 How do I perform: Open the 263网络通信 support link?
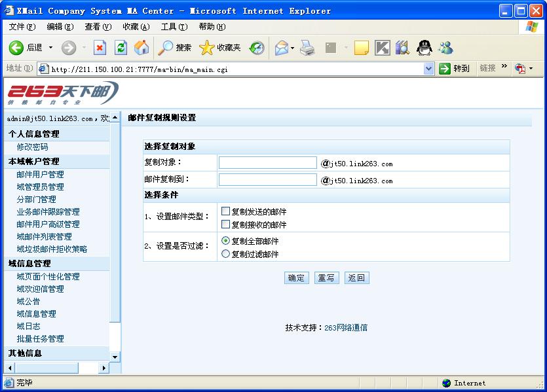(x=346, y=328)
